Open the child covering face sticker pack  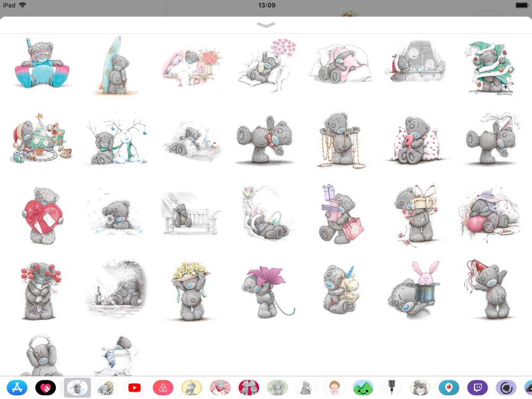(x=335, y=387)
